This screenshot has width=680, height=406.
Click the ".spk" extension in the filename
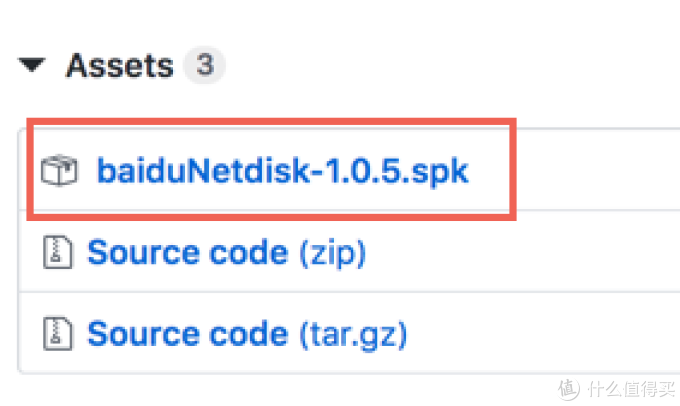(x=435, y=172)
